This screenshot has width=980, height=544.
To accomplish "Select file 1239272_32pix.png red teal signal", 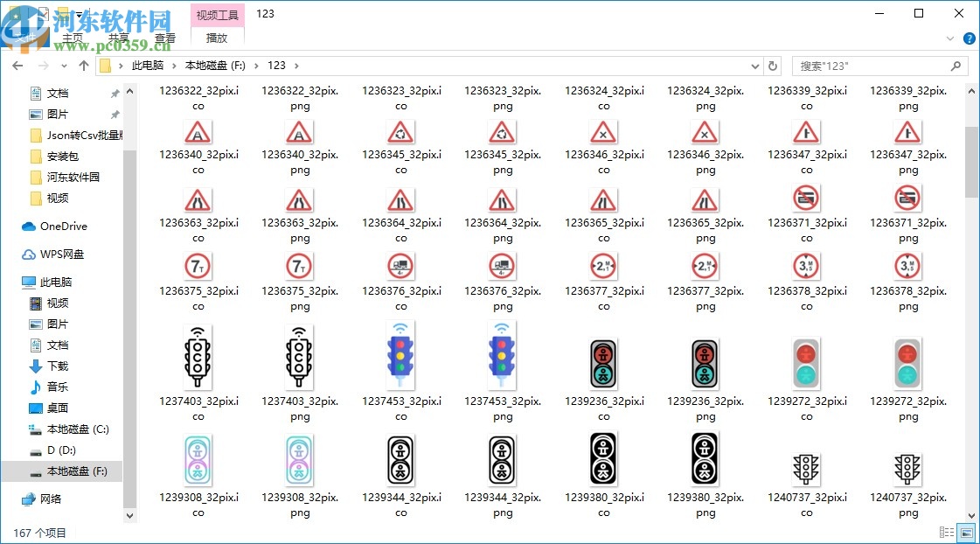I will pyautogui.click(x=908, y=379).
